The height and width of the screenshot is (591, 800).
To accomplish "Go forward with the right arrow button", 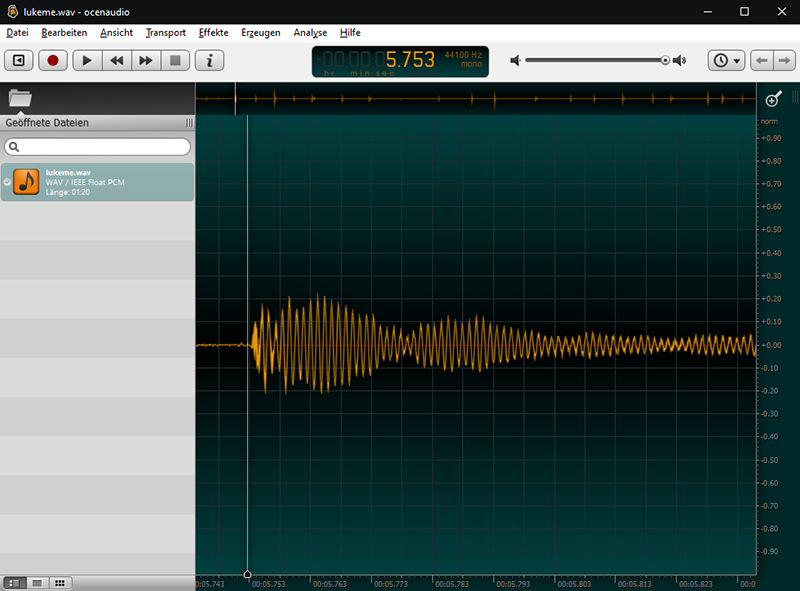I will [784, 61].
